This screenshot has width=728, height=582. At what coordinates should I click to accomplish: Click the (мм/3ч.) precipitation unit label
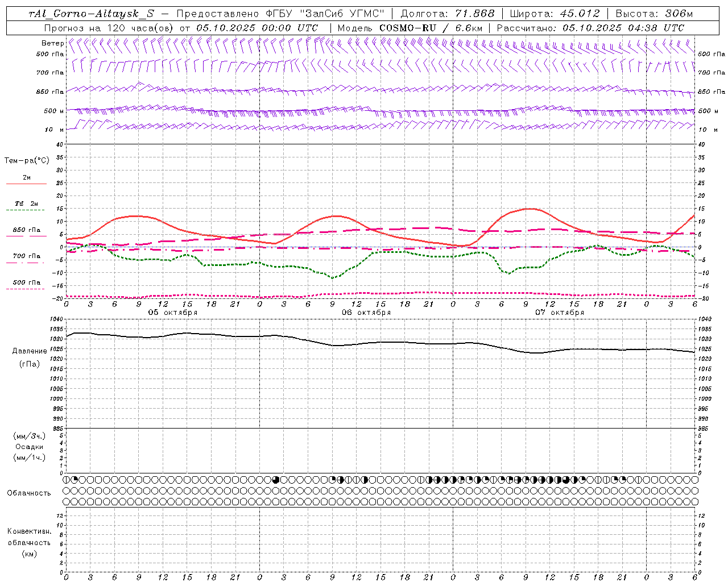click(x=30, y=436)
